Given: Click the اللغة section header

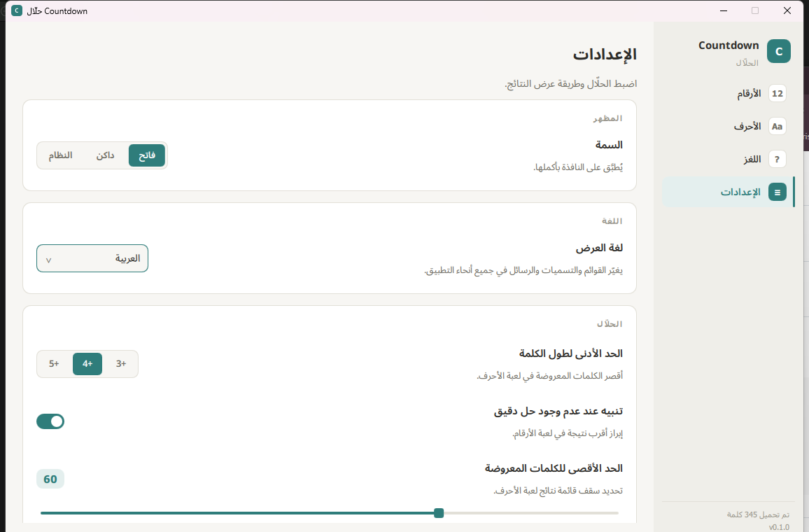Looking at the screenshot, I should (612, 221).
